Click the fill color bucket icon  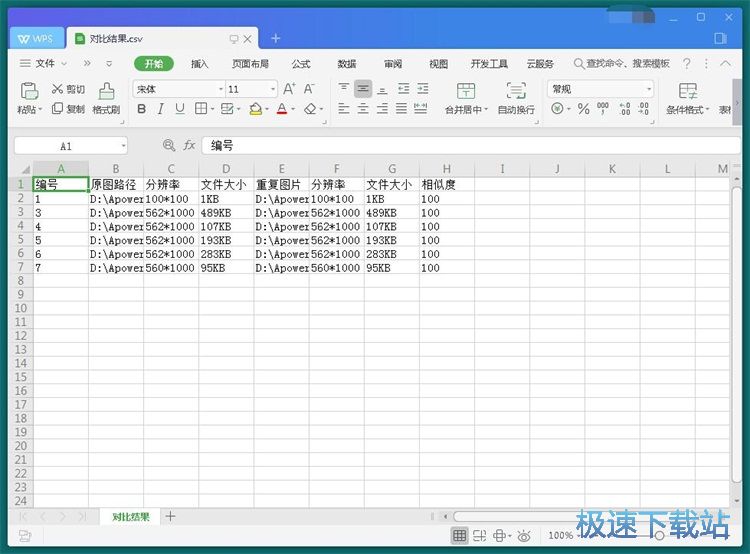coord(256,109)
